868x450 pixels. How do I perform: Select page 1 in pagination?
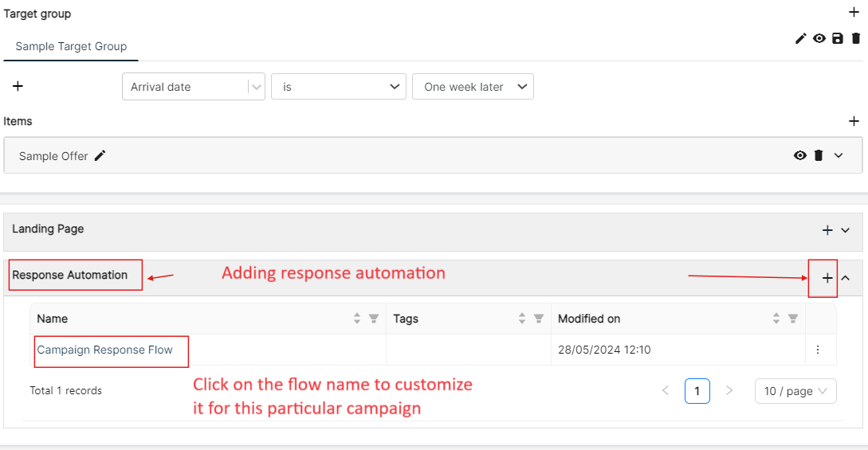point(697,391)
